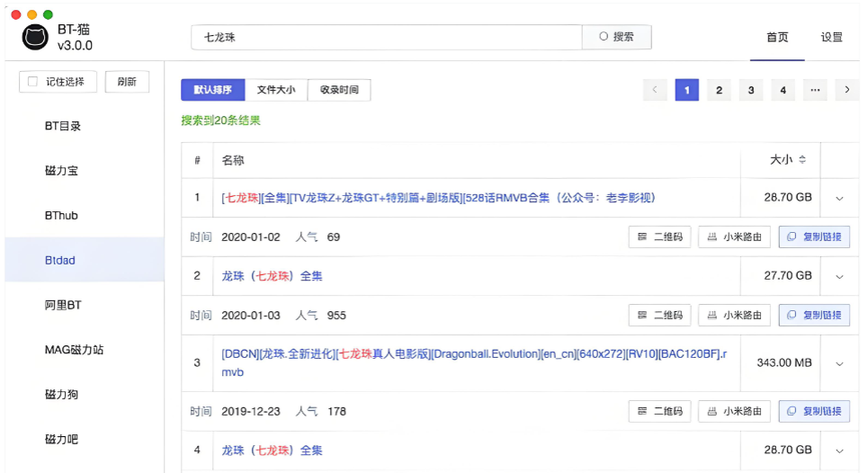Screen dimensions: 868x473
Task: Jump to results page 3
Action: pos(750,90)
